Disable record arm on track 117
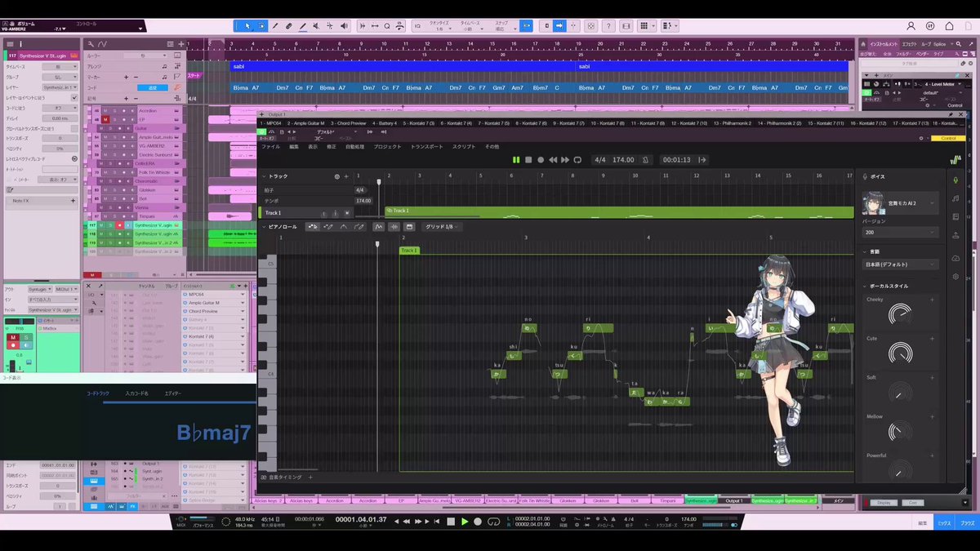980x551 pixels. [119, 225]
